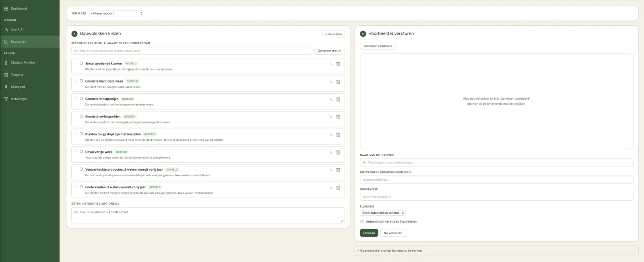Delete the Grootste verliespartijen block
Viewport: 644px width, 262px height.
tap(338, 117)
